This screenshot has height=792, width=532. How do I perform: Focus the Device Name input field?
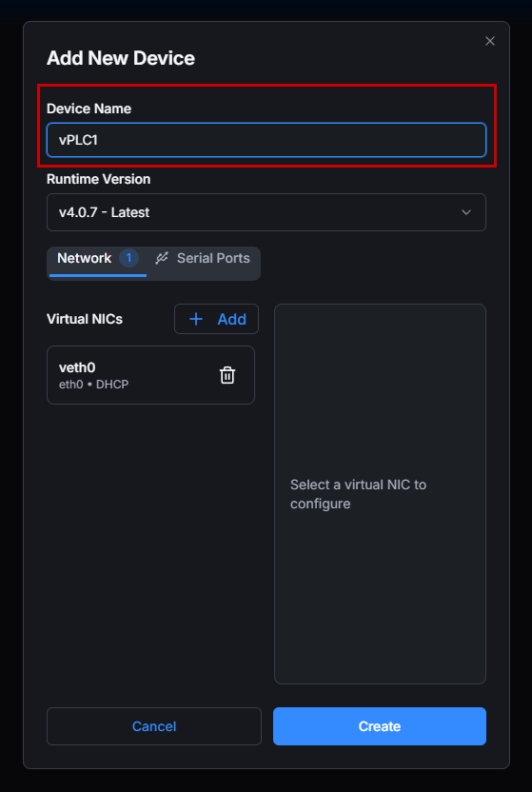point(266,140)
